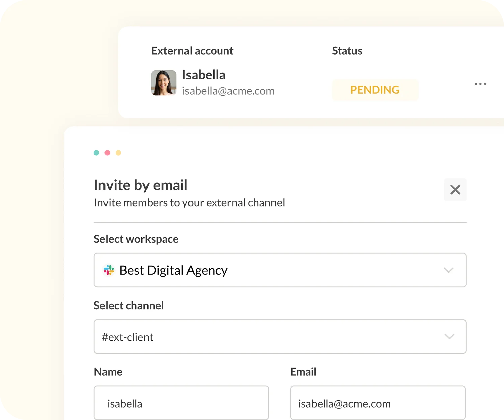Click the External account column header
Image resolution: width=504 pixels, height=420 pixels.
(x=192, y=51)
